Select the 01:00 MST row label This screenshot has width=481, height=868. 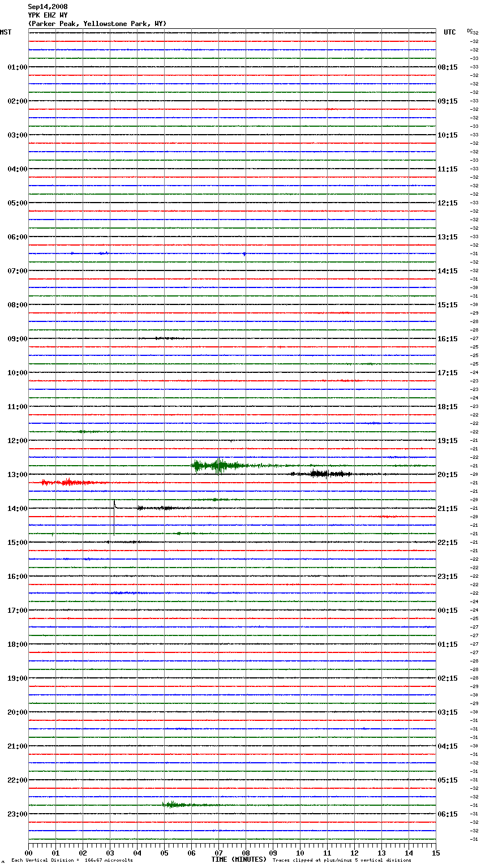pos(18,67)
